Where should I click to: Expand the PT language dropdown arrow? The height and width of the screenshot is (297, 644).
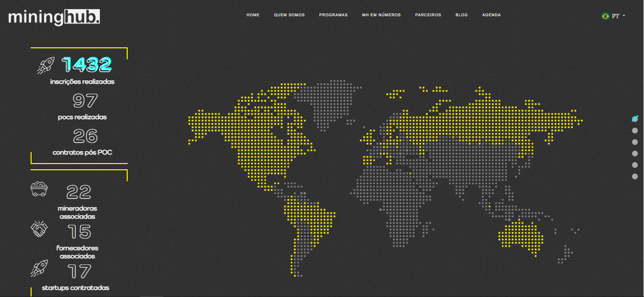(x=624, y=16)
